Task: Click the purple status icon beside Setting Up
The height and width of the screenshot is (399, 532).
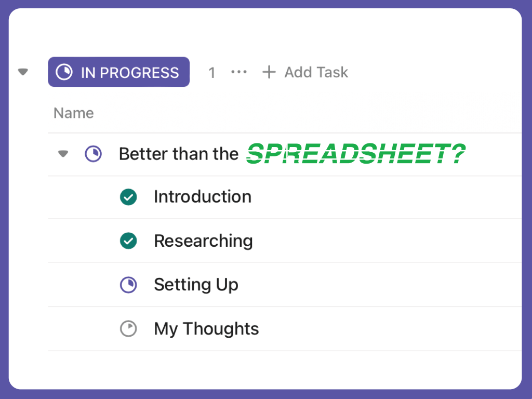Action: tap(128, 285)
